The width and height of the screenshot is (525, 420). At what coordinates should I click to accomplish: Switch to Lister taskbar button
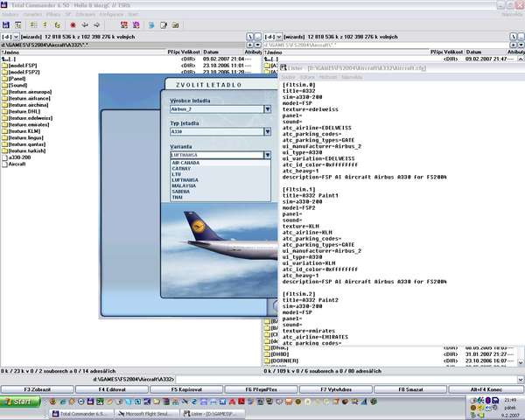[x=213, y=414]
